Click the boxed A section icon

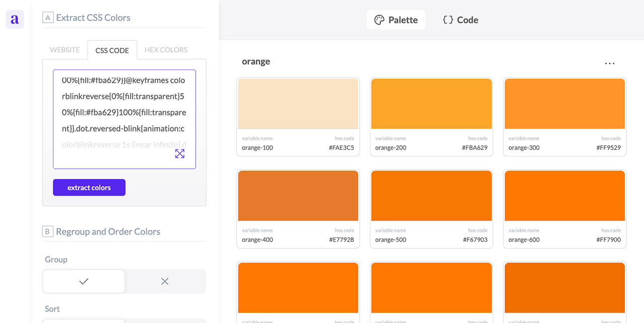48,18
